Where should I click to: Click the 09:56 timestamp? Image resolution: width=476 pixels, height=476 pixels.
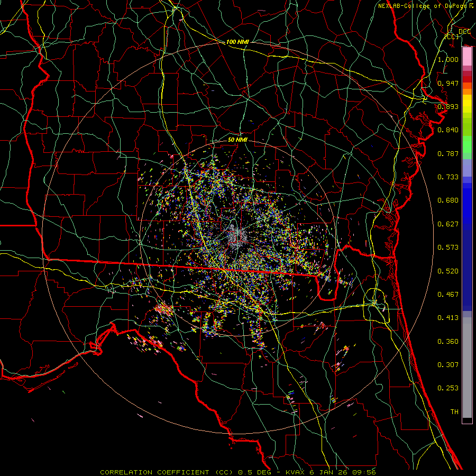tap(364, 472)
